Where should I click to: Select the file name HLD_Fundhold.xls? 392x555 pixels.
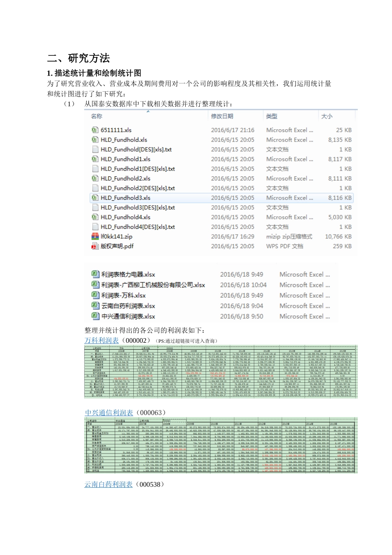tap(124, 140)
